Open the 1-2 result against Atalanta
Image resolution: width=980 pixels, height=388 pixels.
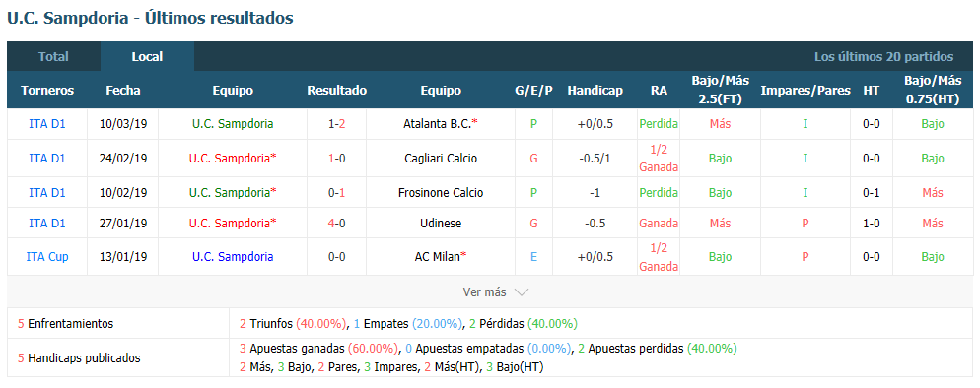(x=337, y=123)
